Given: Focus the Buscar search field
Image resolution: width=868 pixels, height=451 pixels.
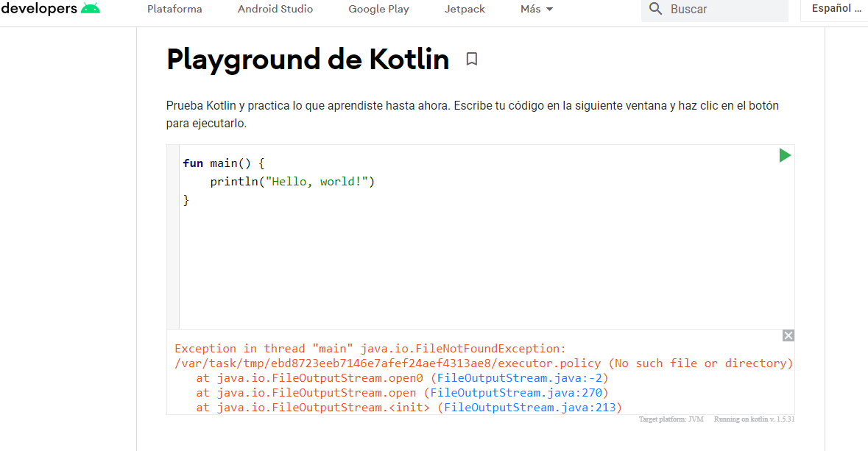Looking at the screenshot, I should [715, 10].
